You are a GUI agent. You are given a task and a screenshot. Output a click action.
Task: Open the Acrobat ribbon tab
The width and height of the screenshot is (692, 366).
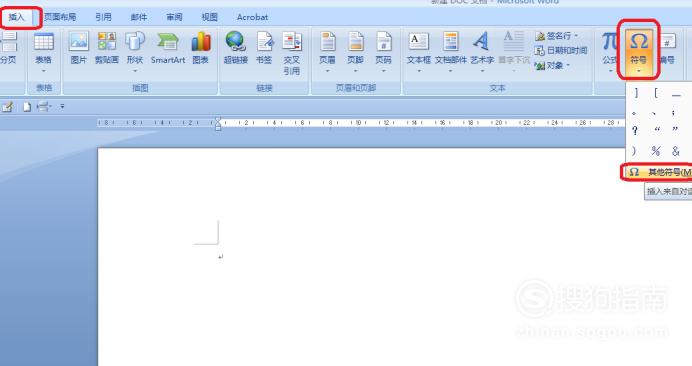pyautogui.click(x=252, y=17)
